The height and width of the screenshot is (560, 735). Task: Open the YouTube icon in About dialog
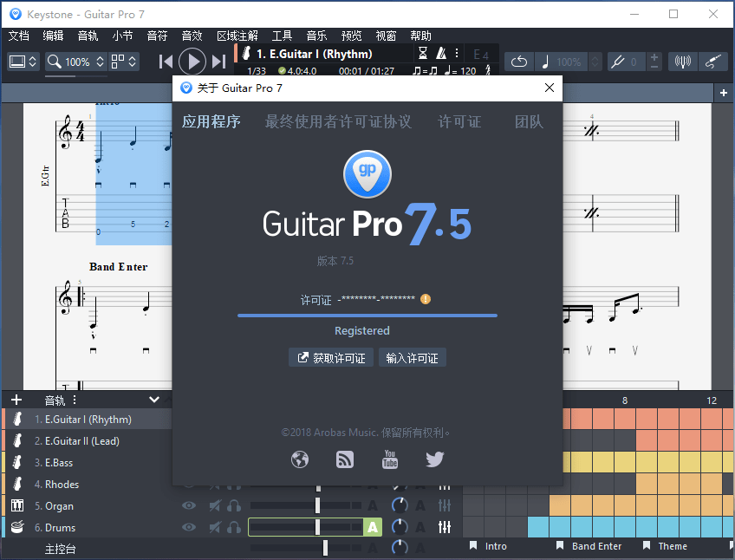390,459
